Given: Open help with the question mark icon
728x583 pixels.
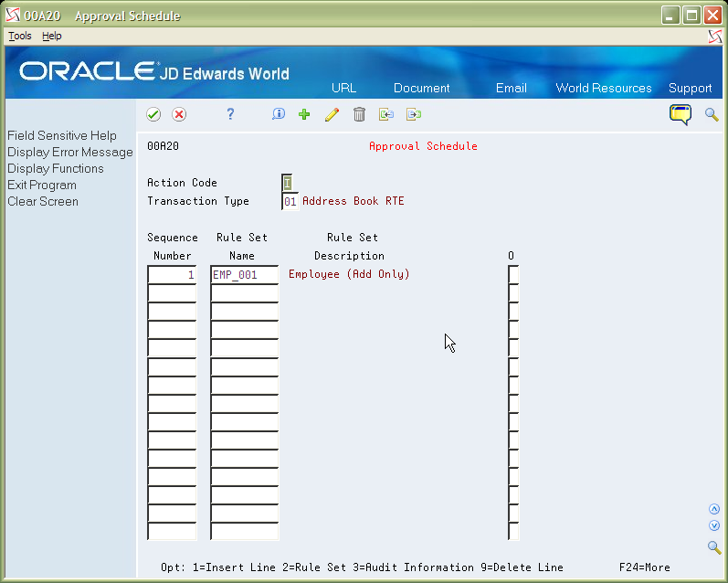Looking at the screenshot, I should pyautogui.click(x=230, y=114).
